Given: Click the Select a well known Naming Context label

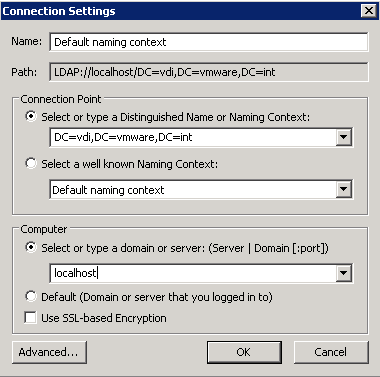Looking at the screenshot, I should point(129,164).
